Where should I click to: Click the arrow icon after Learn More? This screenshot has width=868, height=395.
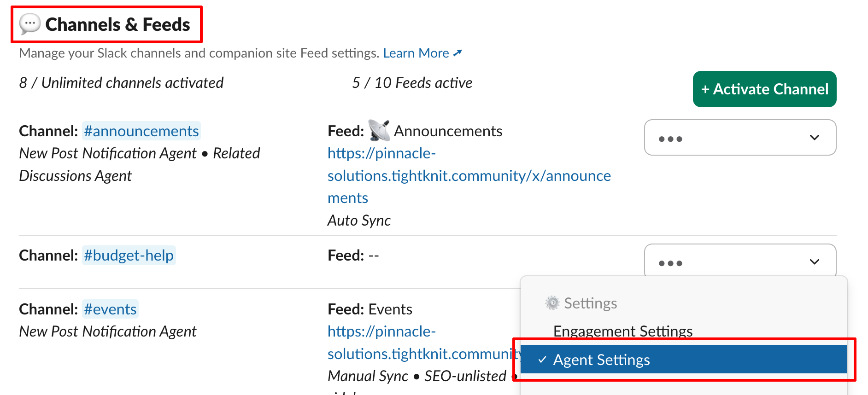tap(458, 53)
